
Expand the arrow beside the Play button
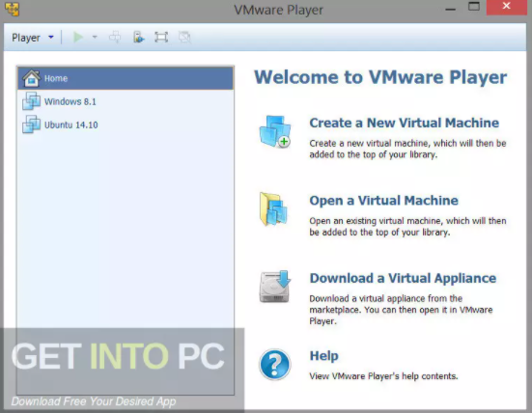coord(95,37)
